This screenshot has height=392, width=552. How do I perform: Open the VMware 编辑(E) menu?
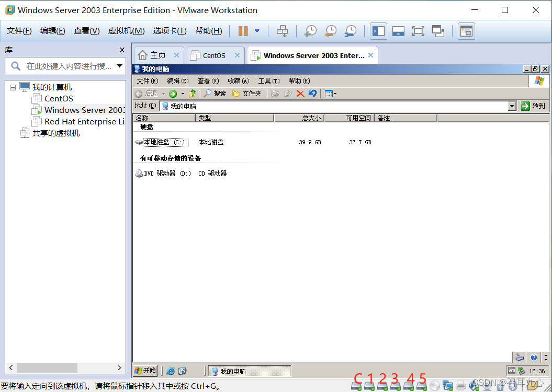click(x=52, y=31)
